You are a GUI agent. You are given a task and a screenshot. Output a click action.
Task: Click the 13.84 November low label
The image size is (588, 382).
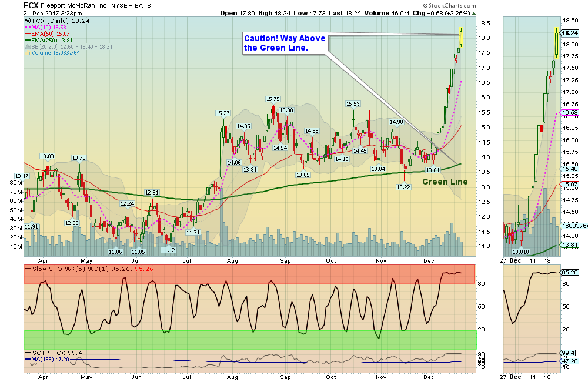click(378, 169)
